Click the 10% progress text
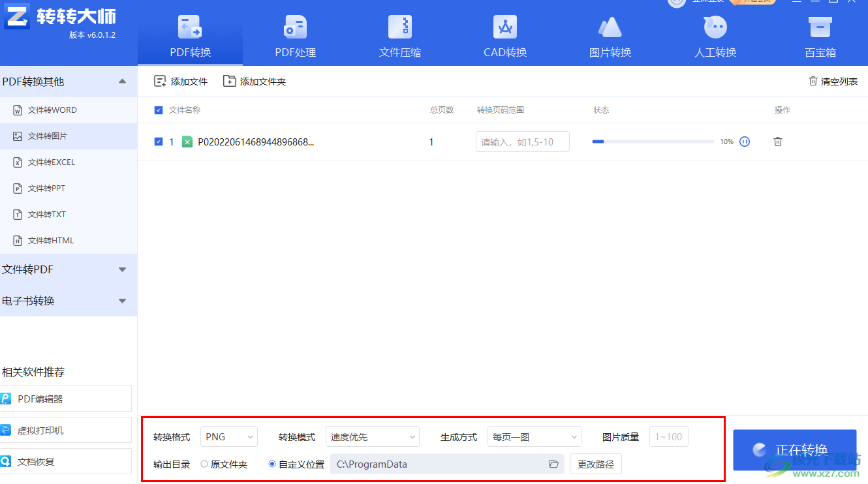868x484 pixels. point(726,142)
